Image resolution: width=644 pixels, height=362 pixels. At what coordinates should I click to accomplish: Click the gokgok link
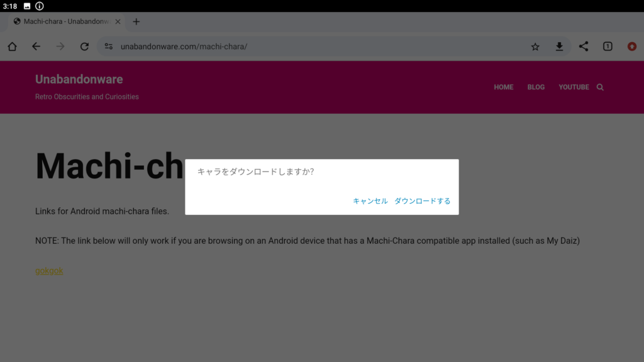point(49,271)
